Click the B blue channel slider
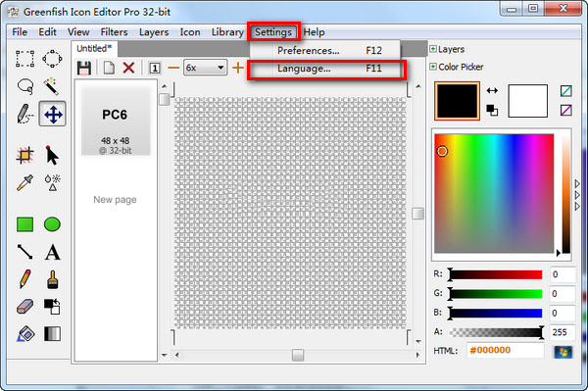 pyautogui.click(x=496, y=313)
